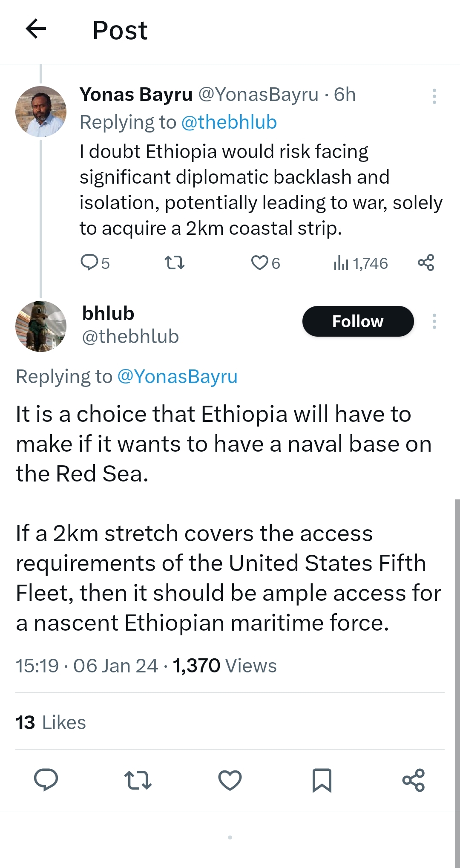Viewport: 460px width, 868px height.
Task: Bookmark bhlub's main post
Action: (322, 780)
